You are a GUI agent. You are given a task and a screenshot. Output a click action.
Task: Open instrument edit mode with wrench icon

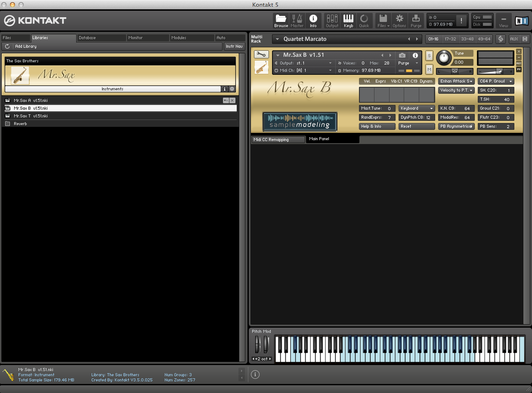coord(261,55)
